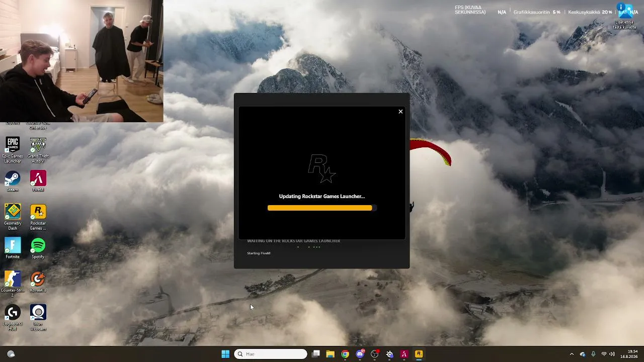644x362 pixels.
Task: Open the Epic Games Launcher desktop shortcut
Action: click(13, 150)
